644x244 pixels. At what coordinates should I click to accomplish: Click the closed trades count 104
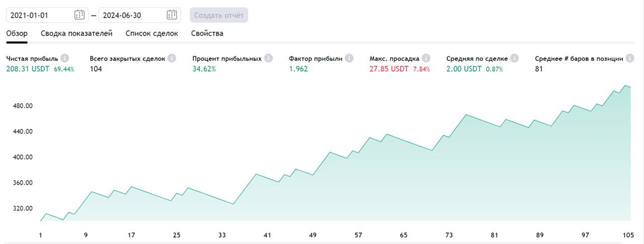96,69
